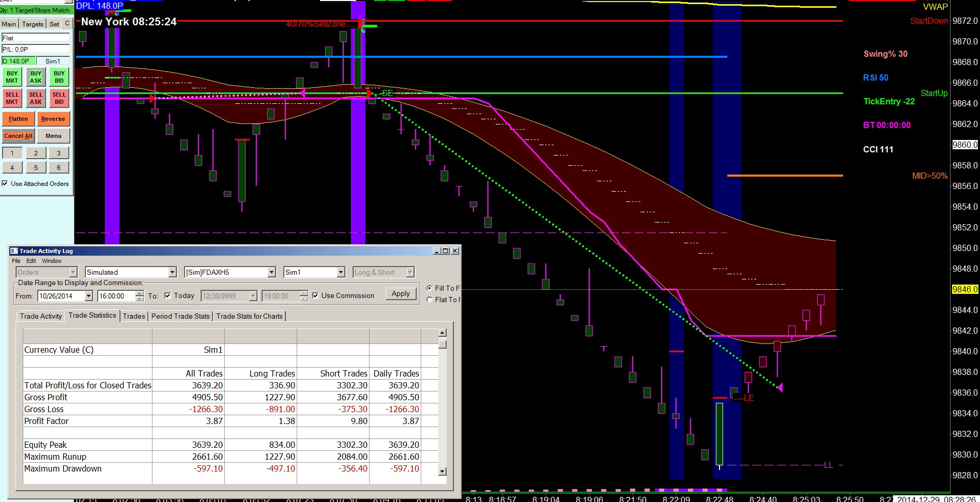The height and width of the screenshot is (502, 980).
Task: Open the Simulated trade type dropdown
Action: pyautogui.click(x=173, y=272)
